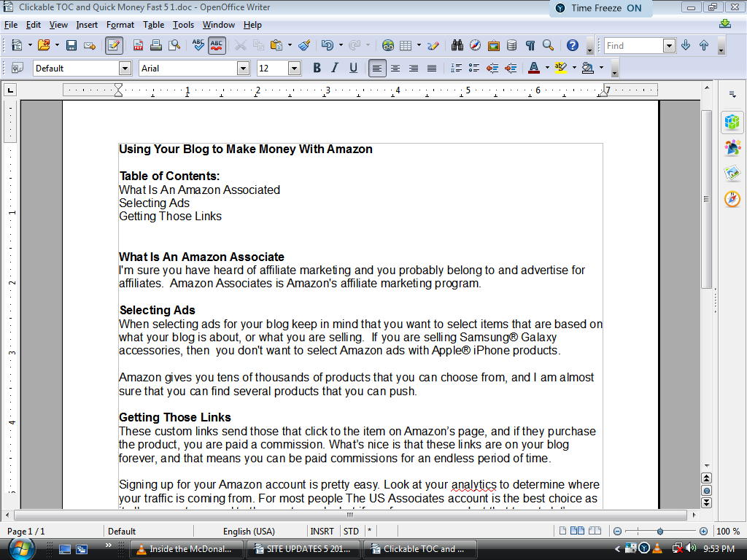Show Draw Functions icon

click(x=433, y=45)
